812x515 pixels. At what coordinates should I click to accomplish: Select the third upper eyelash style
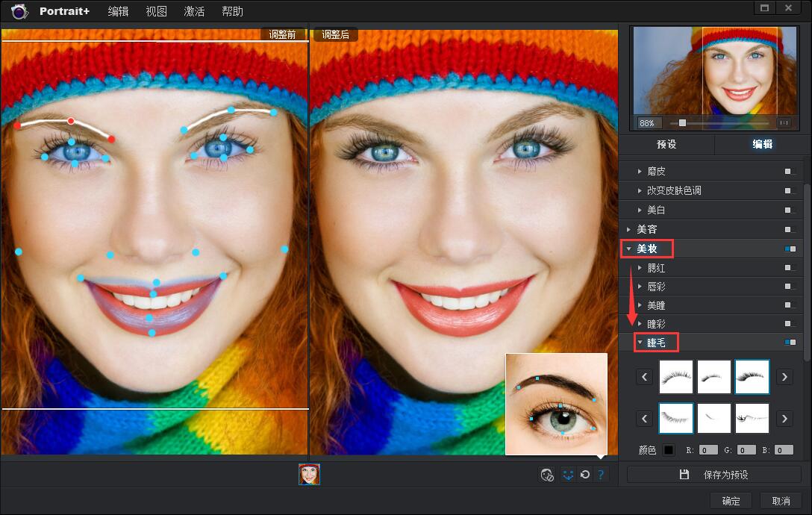click(x=752, y=377)
